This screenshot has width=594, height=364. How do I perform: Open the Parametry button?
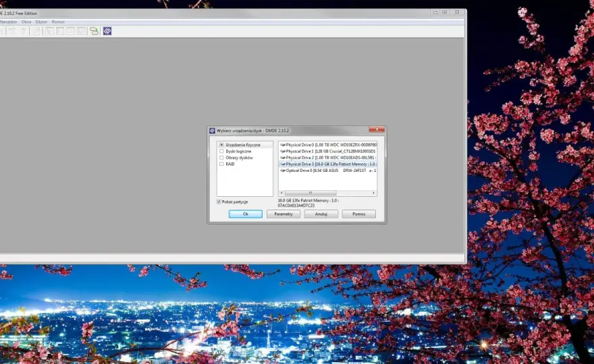tap(283, 214)
